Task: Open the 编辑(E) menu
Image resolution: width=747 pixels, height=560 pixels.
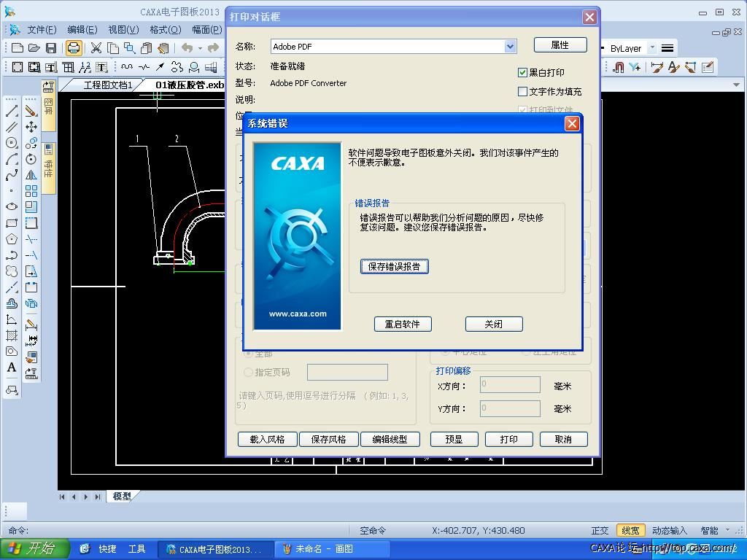Action: click(82, 29)
